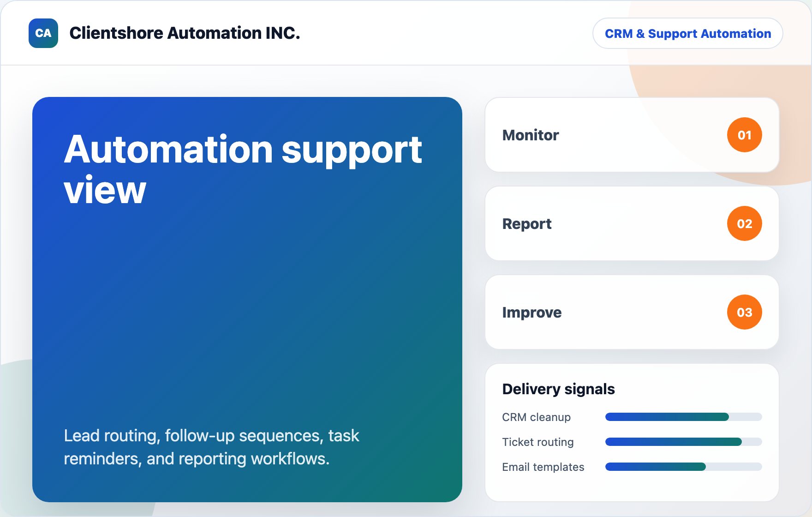Click the Clientshore Automation INC. title
Viewport: 812px width, 517px height.
coord(185,33)
